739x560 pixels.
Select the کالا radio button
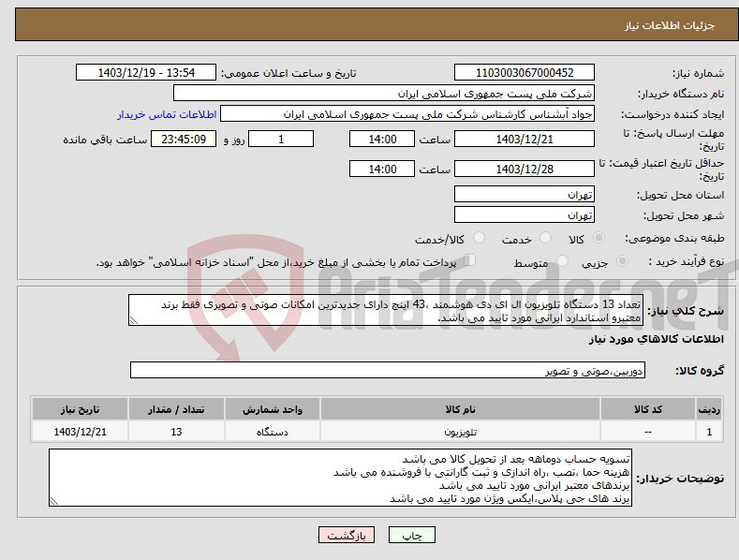599,238
